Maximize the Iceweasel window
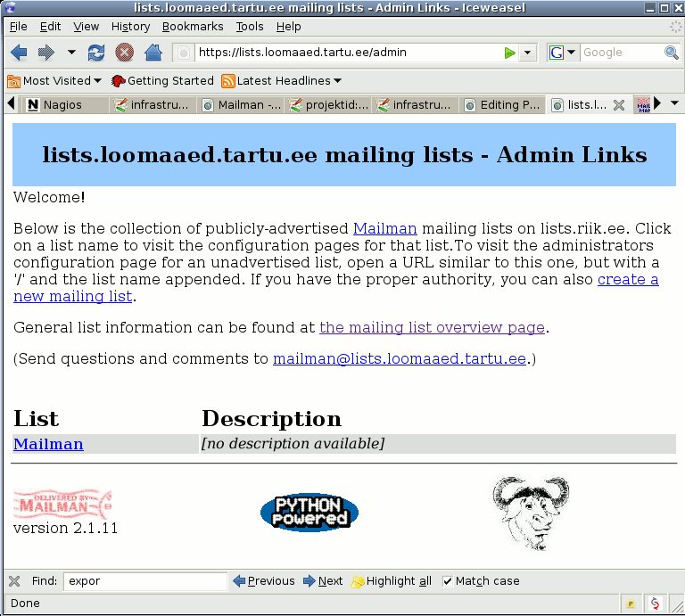This screenshot has height=616, width=685. click(x=664, y=8)
